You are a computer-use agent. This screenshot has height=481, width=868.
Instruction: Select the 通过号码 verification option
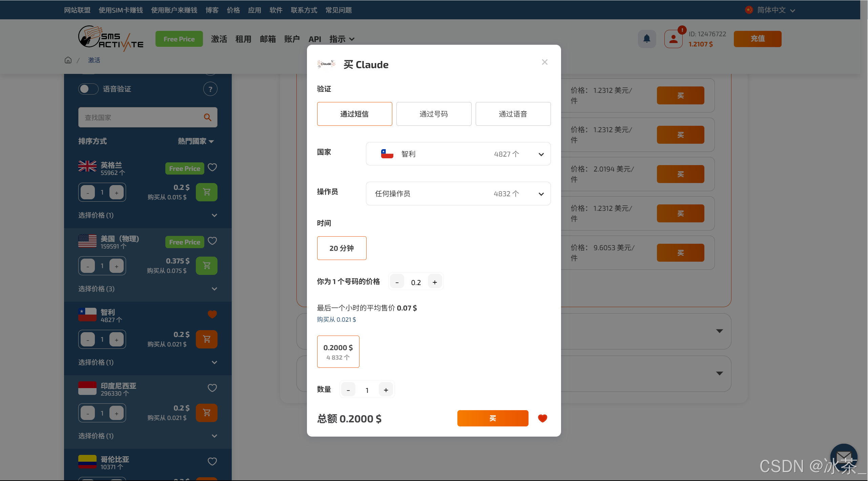434,114
